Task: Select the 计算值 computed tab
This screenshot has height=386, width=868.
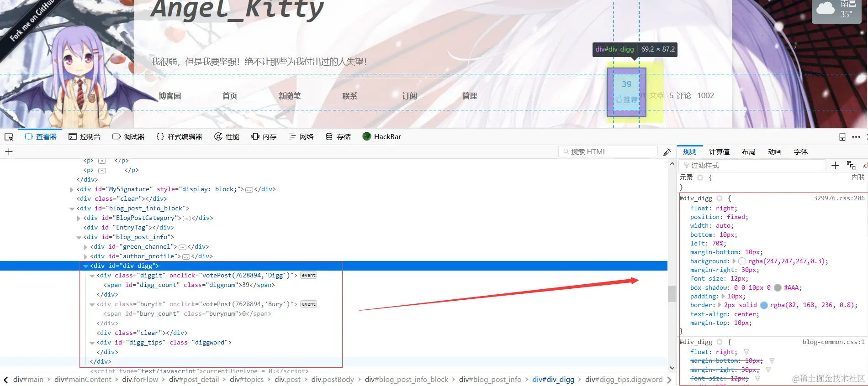Action: pos(719,151)
